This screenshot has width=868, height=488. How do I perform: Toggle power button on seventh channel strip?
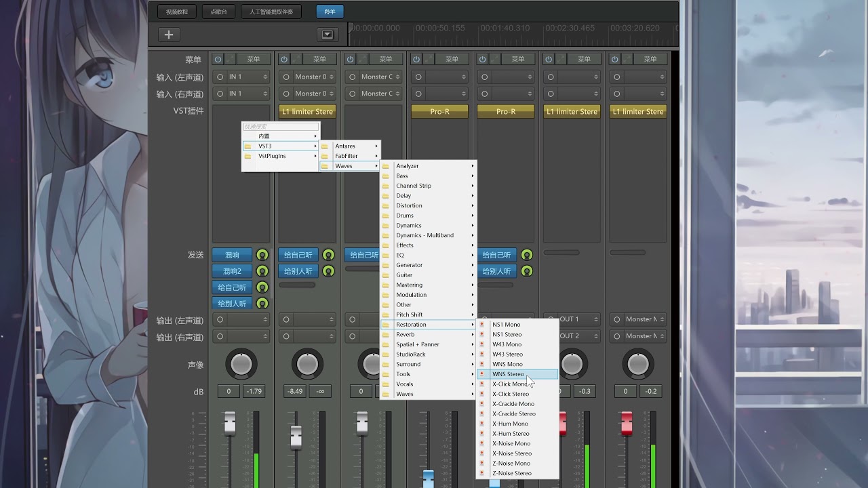pos(615,60)
